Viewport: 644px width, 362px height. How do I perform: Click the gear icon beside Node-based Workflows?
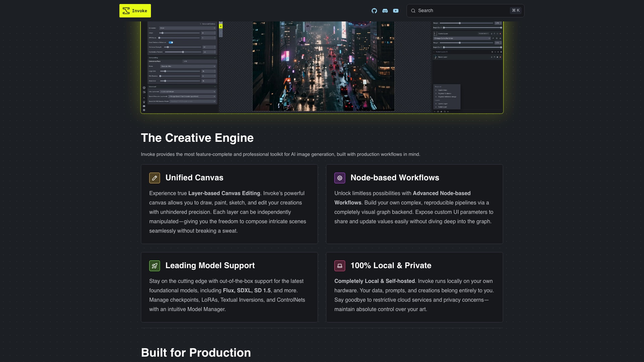coord(340,178)
